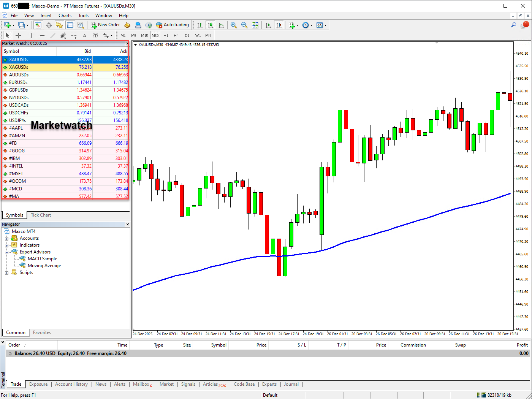
Task: Close the Navigator panel
Action: click(x=128, y=225)
